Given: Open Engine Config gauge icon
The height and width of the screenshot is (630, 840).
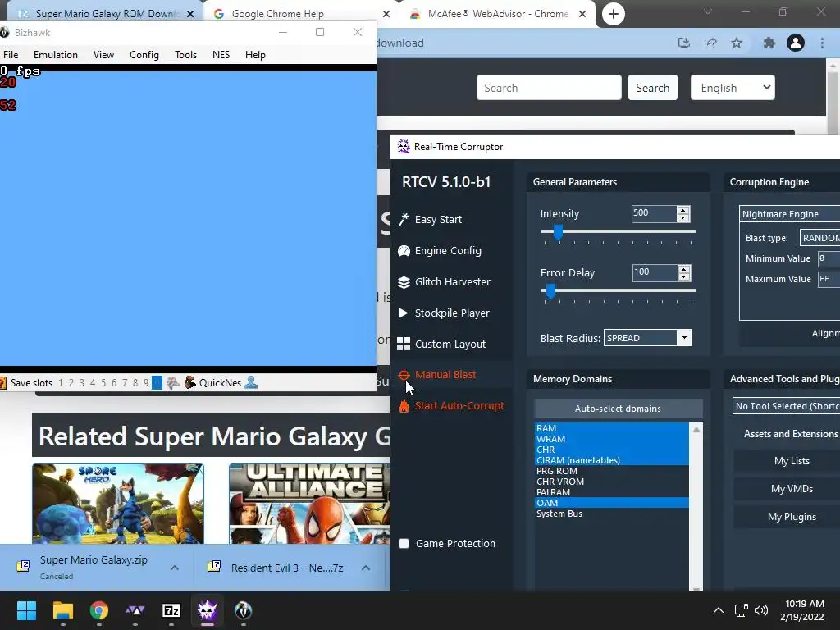Looking at the screenshot, I should [404, 251].
